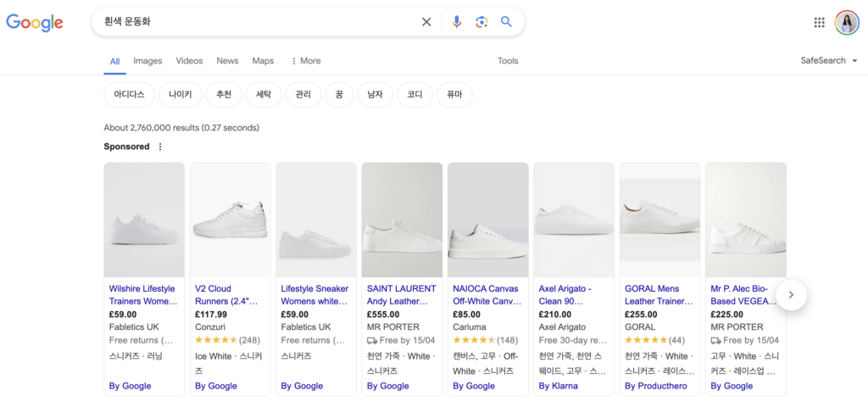Open Wilshire Lifestyle Trainers shoe image

(144, 220)
